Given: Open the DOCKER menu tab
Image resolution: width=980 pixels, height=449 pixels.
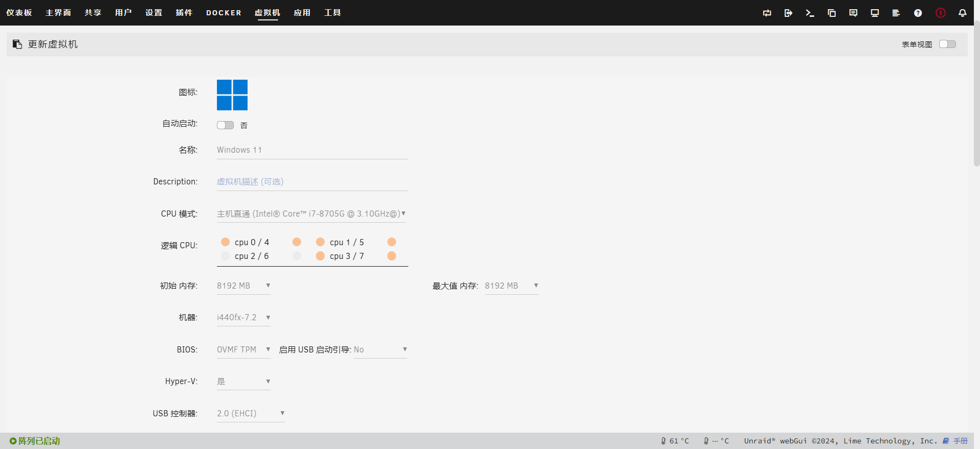Looking at the screenshot, I should click(224, 13).
